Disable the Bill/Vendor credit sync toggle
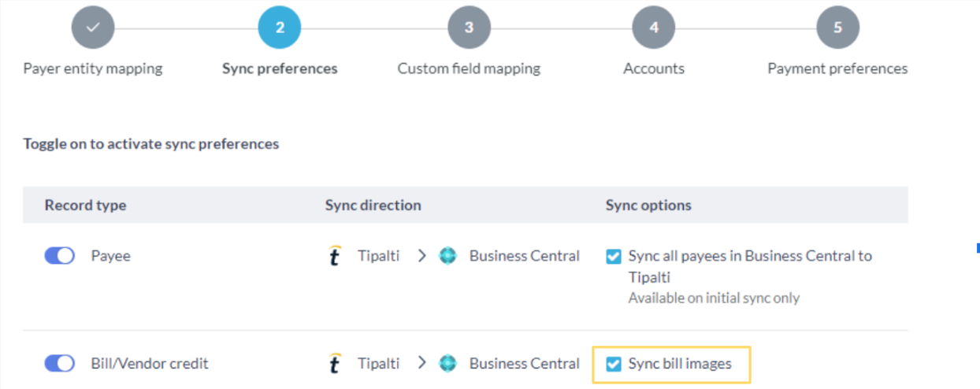980x389 pixels. click(x=60, y=363)
